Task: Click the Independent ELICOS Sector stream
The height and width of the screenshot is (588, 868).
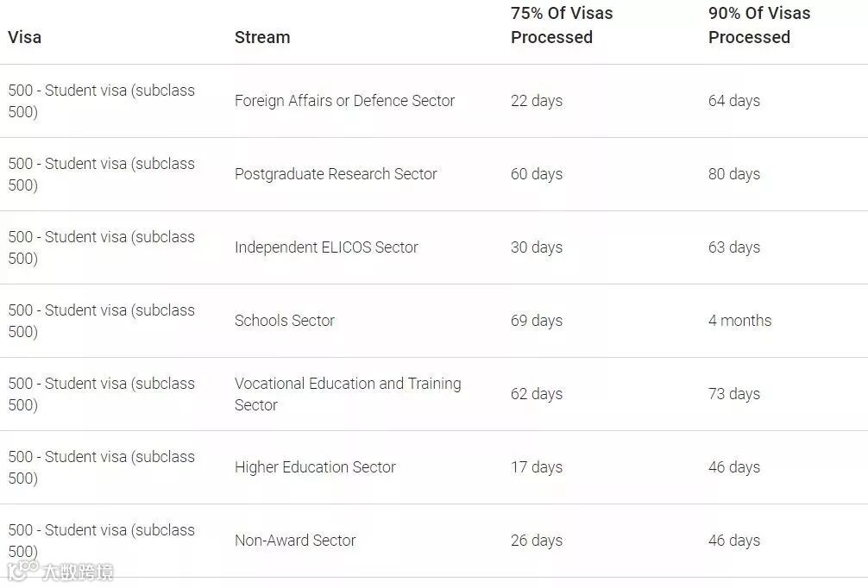Action: pos(326,247)
